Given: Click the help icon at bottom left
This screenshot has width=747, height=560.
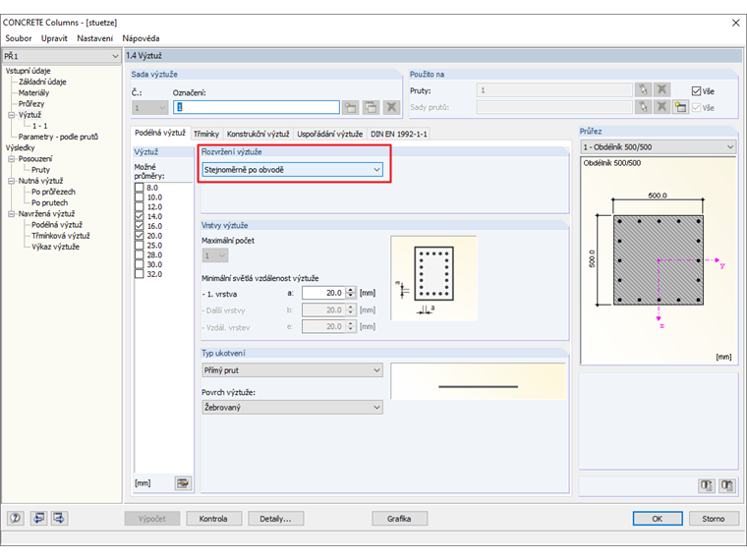Looking at the screenshot, I should 16,518.
